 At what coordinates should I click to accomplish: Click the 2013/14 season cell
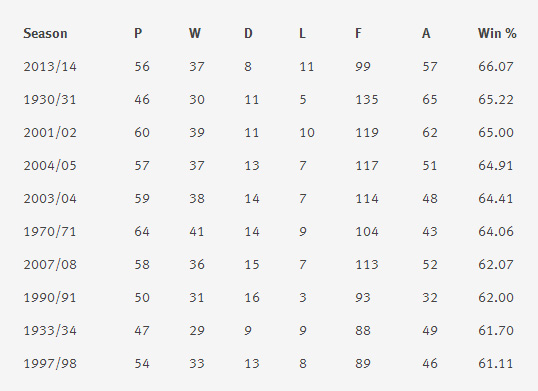click(x=50, y=67)
